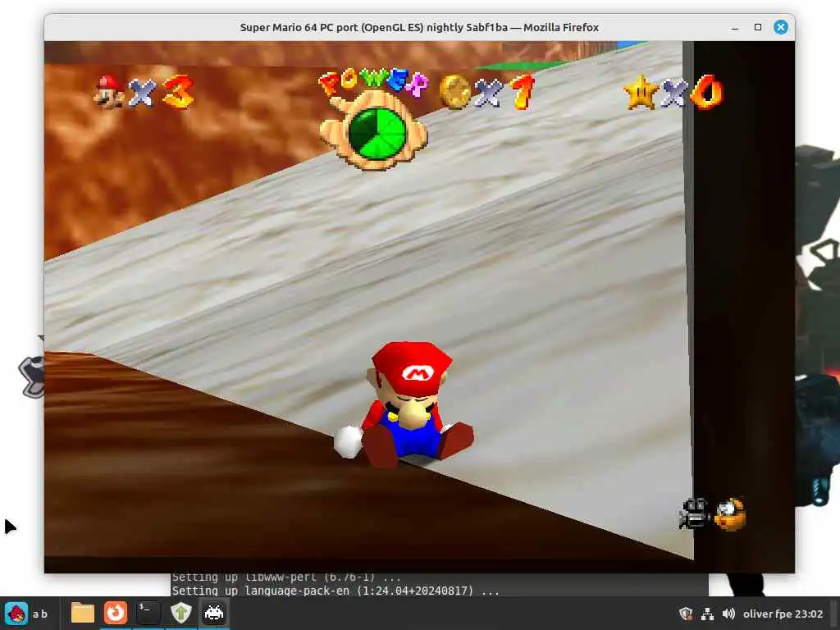Click terminal line 'Setting up language-pack-en'
Image resolution: width=840 pixels, height=630 pixels.
[x=336, y=591]
